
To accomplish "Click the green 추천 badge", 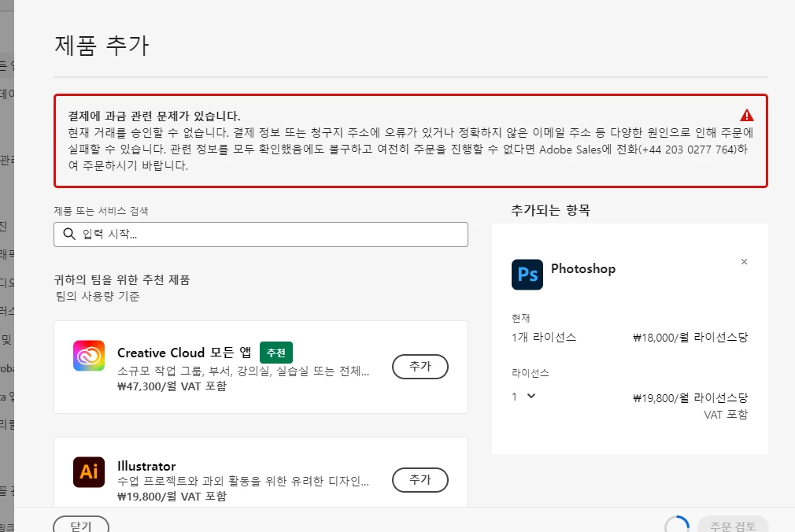I will [275, 353].
